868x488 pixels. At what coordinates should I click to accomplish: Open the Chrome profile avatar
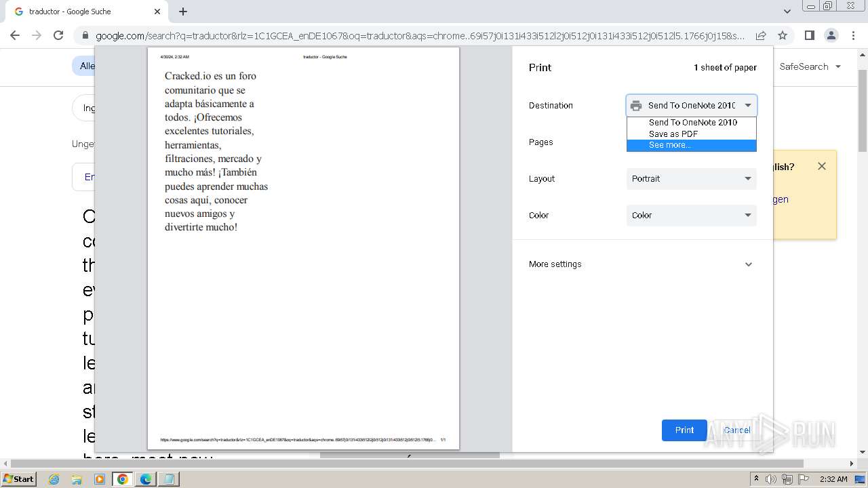[831, 35]
